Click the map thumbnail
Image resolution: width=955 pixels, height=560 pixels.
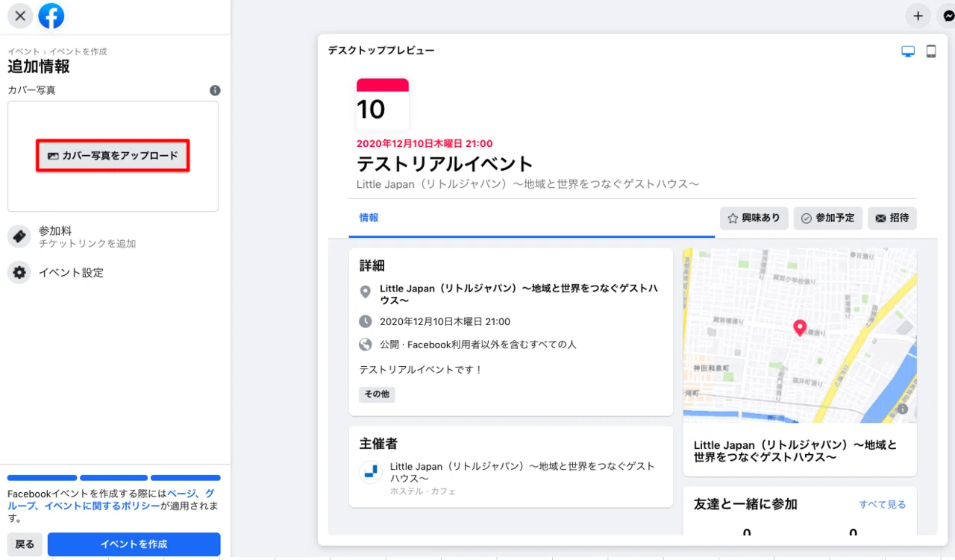tap(800, 336)
